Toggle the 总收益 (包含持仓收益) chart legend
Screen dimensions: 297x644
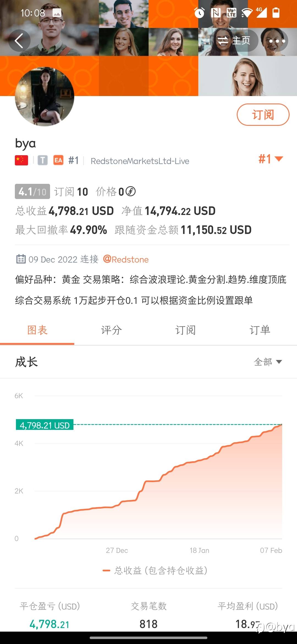(x=155, y=571)
